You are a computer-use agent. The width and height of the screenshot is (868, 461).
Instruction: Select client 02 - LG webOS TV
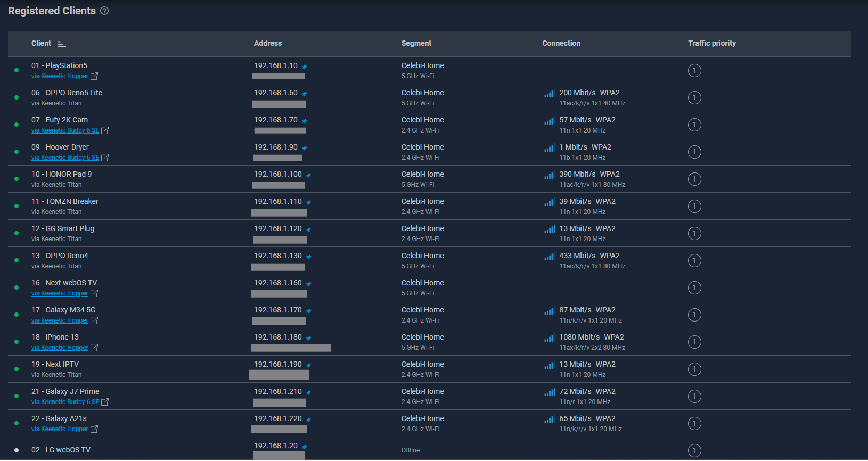[x=61, y=450]
